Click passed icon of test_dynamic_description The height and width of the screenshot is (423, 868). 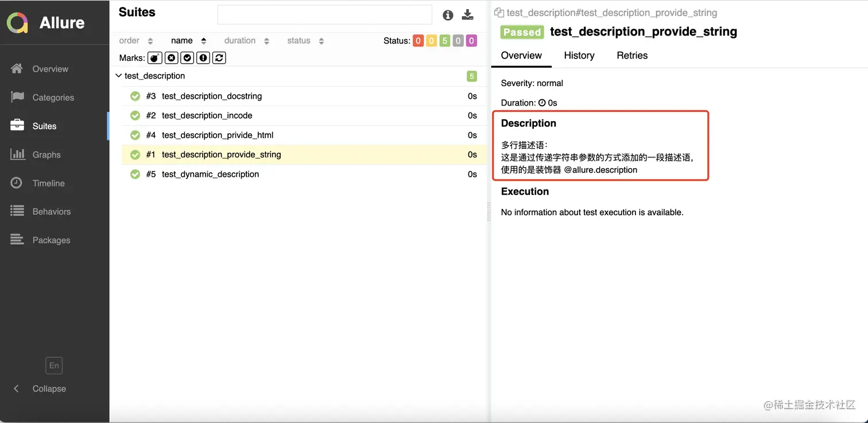[135, 174]
